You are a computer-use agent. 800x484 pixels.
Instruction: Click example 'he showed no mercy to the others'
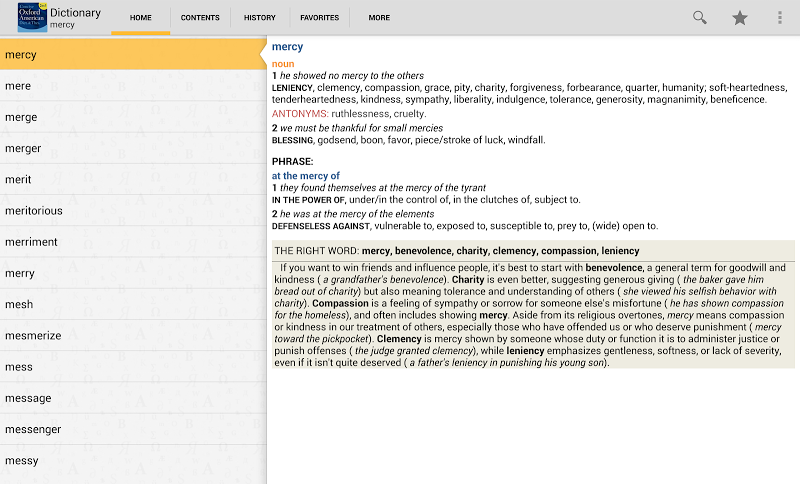[352, 75]
